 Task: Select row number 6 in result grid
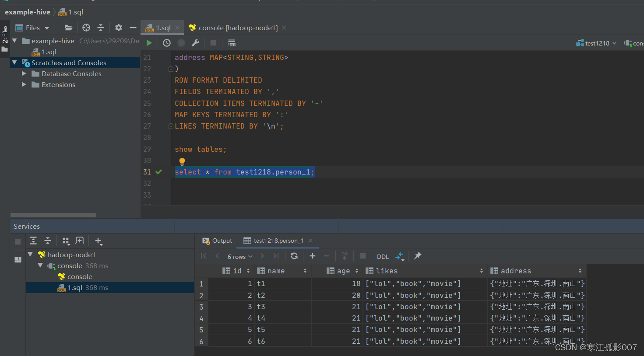click(x=201, y=341)
